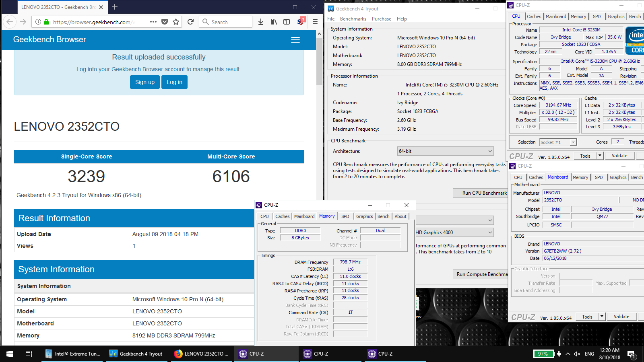The image size is (644, 362).
Task: Open Task View on the taskbar
Action: coord(29,354)
